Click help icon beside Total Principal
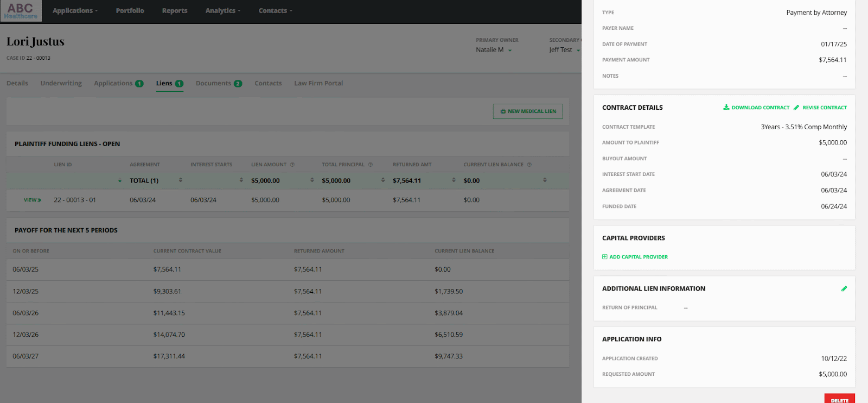 tap(371, 165)
